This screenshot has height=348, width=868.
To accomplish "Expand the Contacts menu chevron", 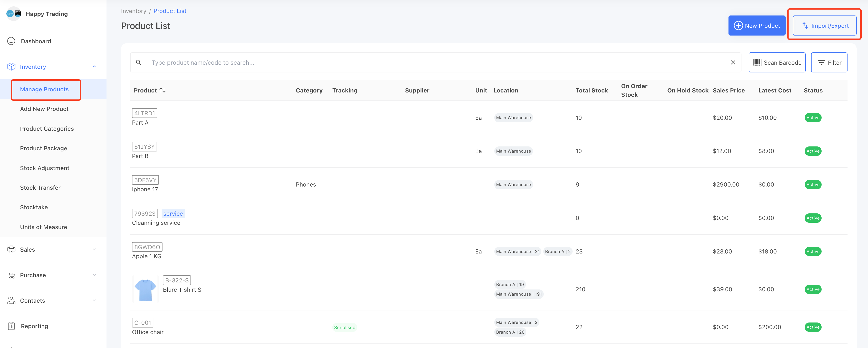I will point(94,300).
